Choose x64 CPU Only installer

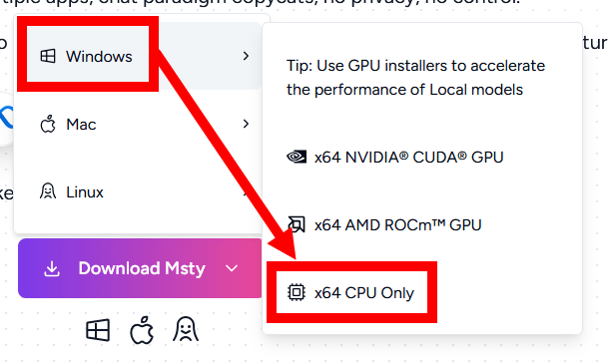click(350, 293)
